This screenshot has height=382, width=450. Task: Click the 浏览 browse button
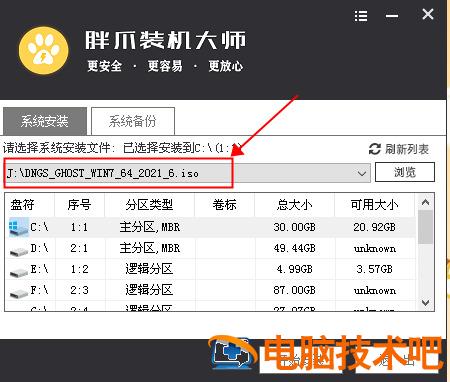click(405, 172)
